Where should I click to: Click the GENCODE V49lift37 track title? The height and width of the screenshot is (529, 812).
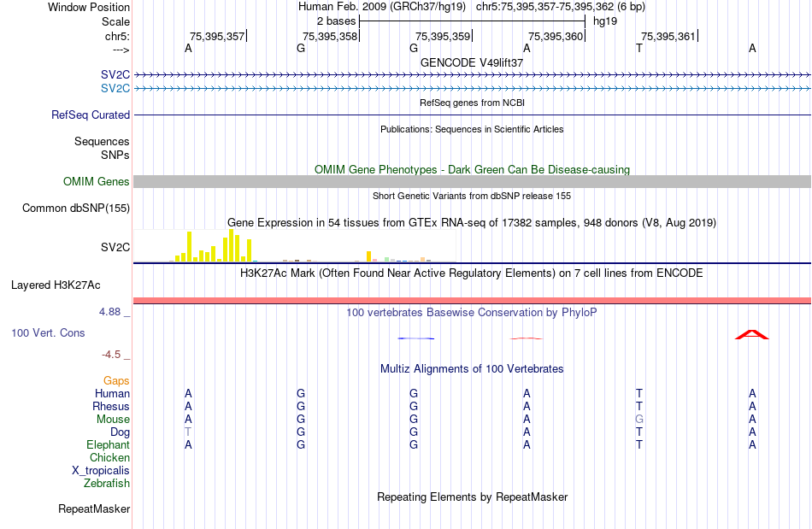coord(472,62)
